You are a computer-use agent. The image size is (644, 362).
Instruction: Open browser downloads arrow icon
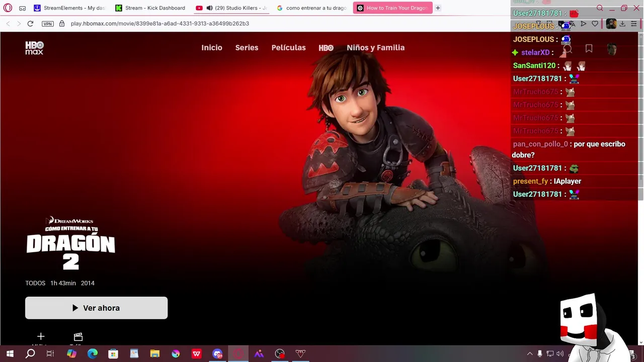(x=622, y=24)
